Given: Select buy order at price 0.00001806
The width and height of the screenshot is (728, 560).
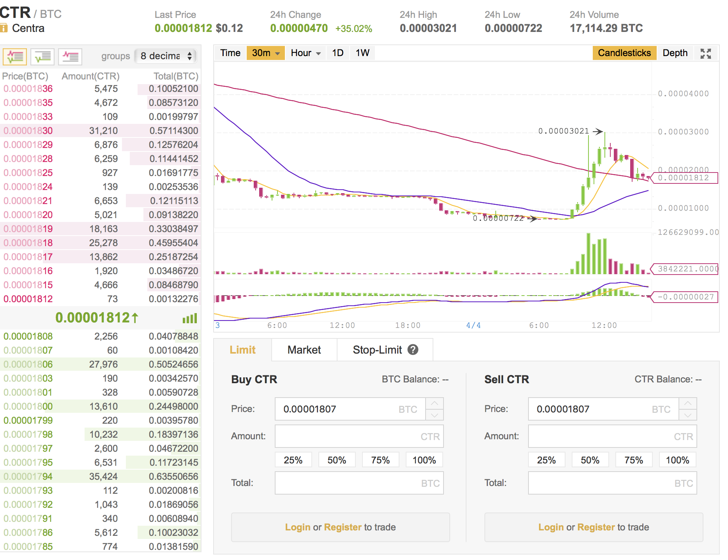Looking at the screenshot, I should pos(101,365).
